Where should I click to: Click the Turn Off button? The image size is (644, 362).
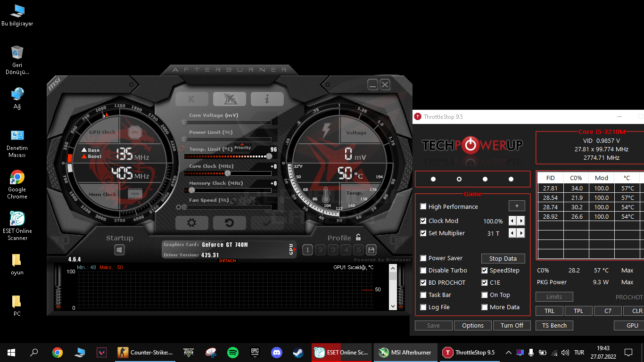512,325
